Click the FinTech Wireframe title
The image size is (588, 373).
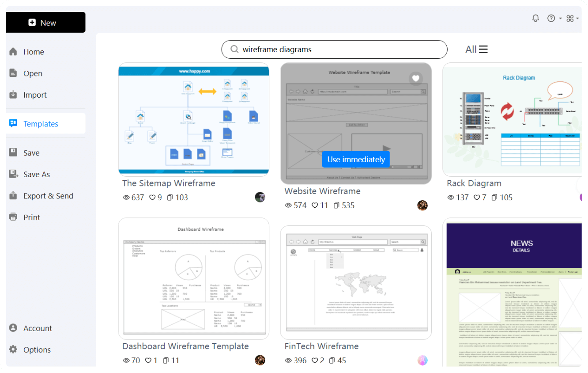click(321, 346)
